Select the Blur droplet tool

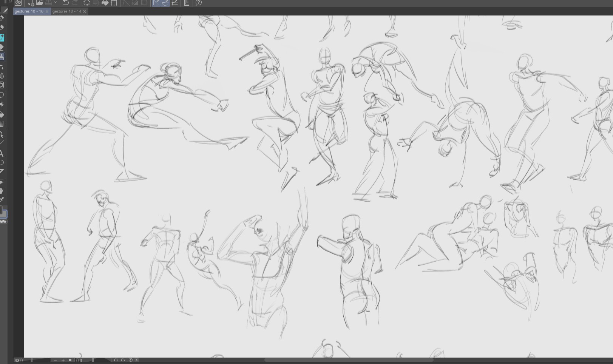[x=2, y=76]
